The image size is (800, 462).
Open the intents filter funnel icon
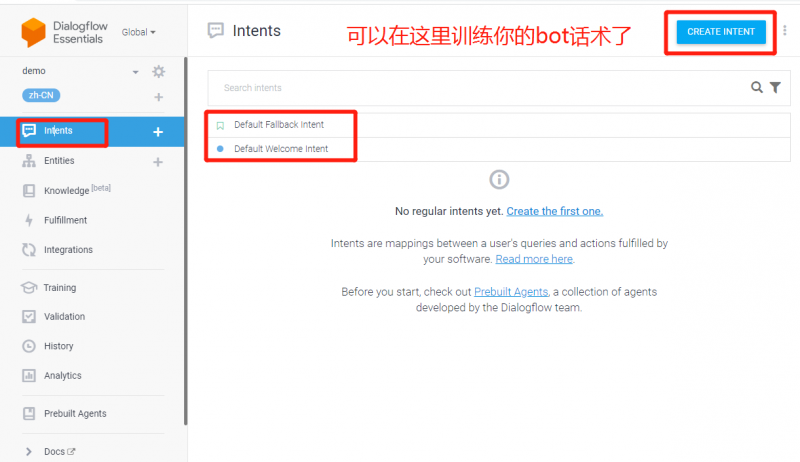(x=776, y=88)
